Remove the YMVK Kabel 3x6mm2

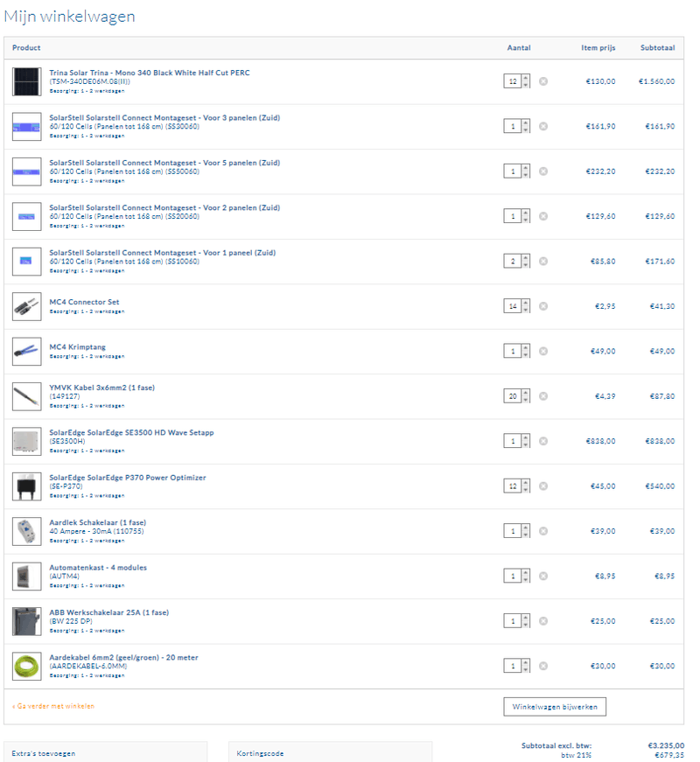click(543, 395)
